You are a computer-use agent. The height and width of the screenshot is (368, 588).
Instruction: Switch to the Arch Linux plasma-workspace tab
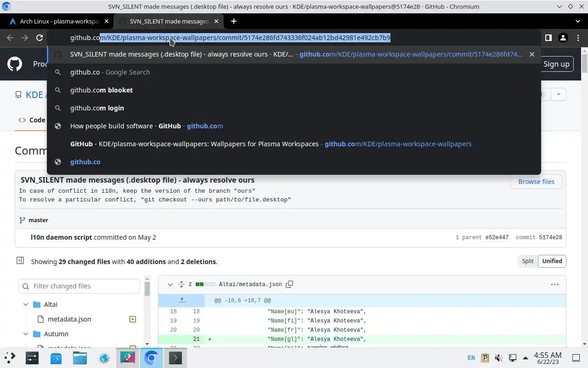59,21
